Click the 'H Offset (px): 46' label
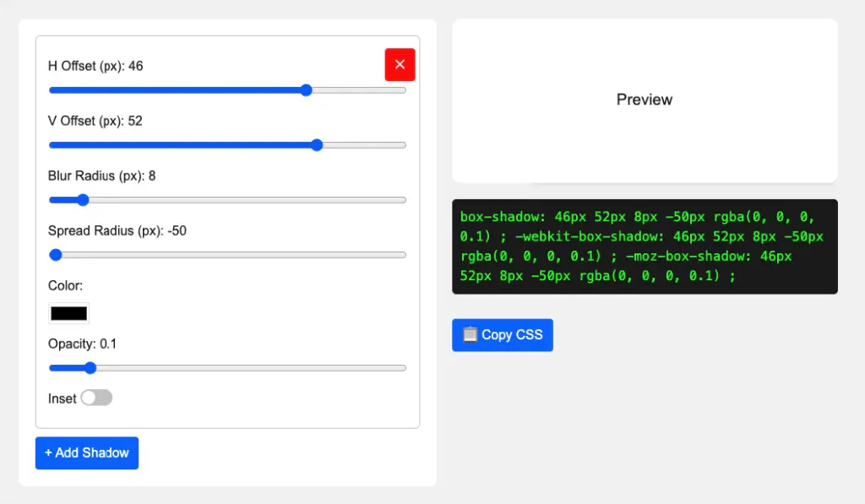Viewport: 865px width, 504px height. pos(95,66)
